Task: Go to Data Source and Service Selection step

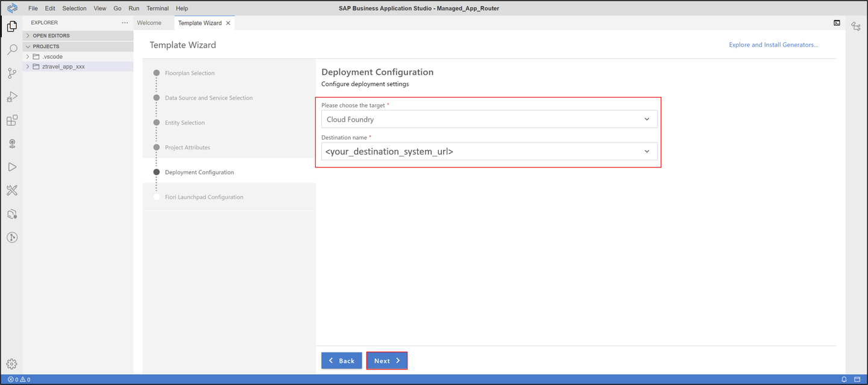Action: tap(209, 98)
